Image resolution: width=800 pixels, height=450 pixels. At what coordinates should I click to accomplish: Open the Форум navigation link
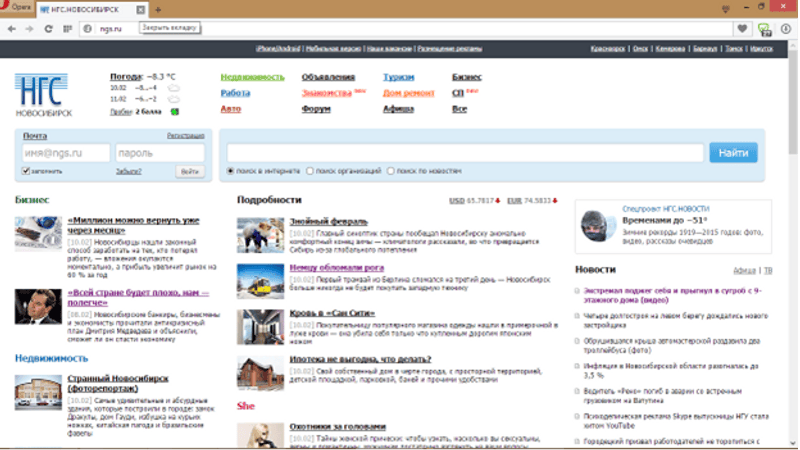pyautogui.click(x=316, y=109)
